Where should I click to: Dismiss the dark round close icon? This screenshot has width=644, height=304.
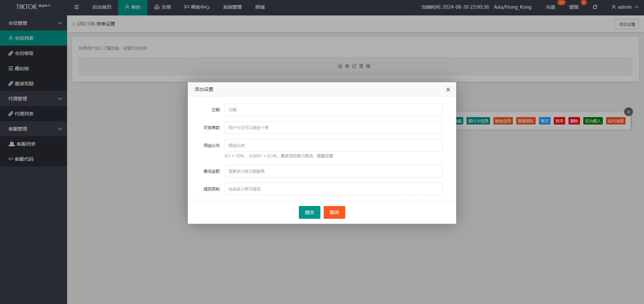(629, 112)
